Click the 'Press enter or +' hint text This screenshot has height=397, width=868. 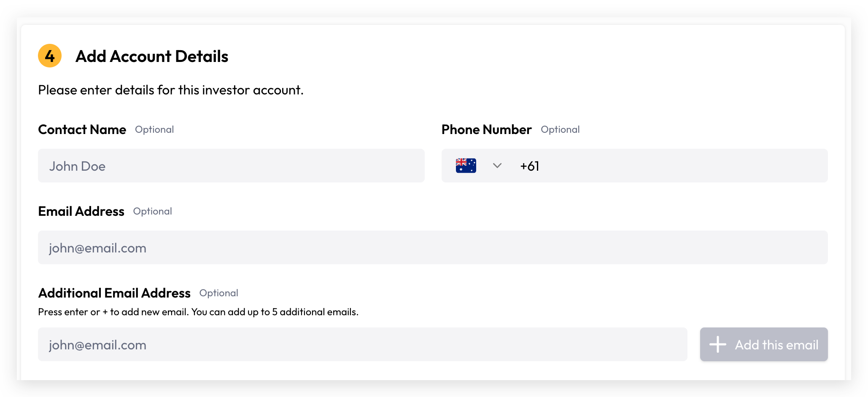click(198, 312)
